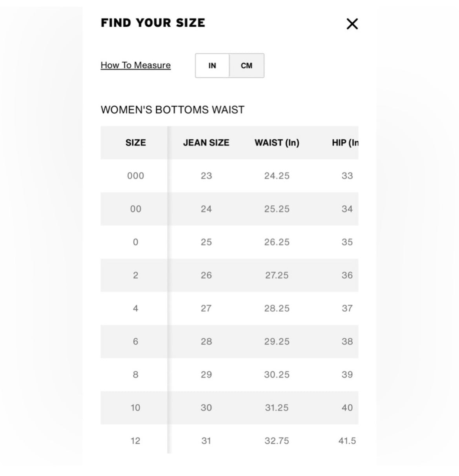Close the Find Your Size dialog
Screen dimensions: 459x476
[352, 24]
